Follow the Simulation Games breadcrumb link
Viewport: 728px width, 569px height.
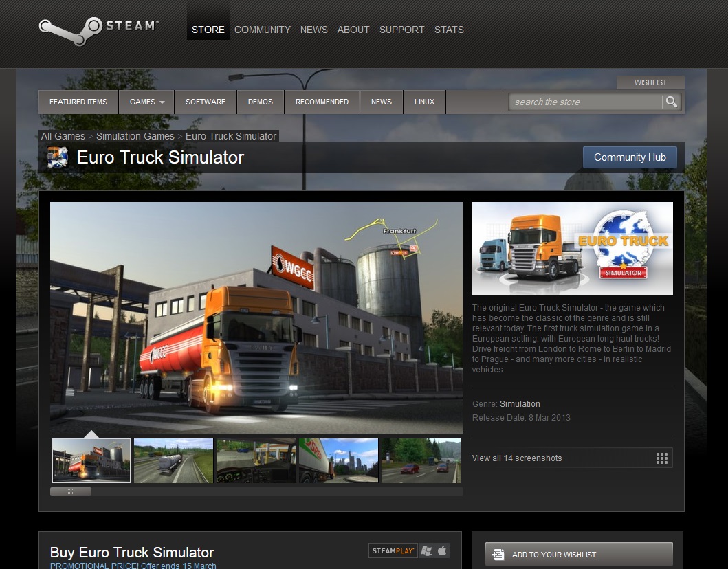point(135,136)
